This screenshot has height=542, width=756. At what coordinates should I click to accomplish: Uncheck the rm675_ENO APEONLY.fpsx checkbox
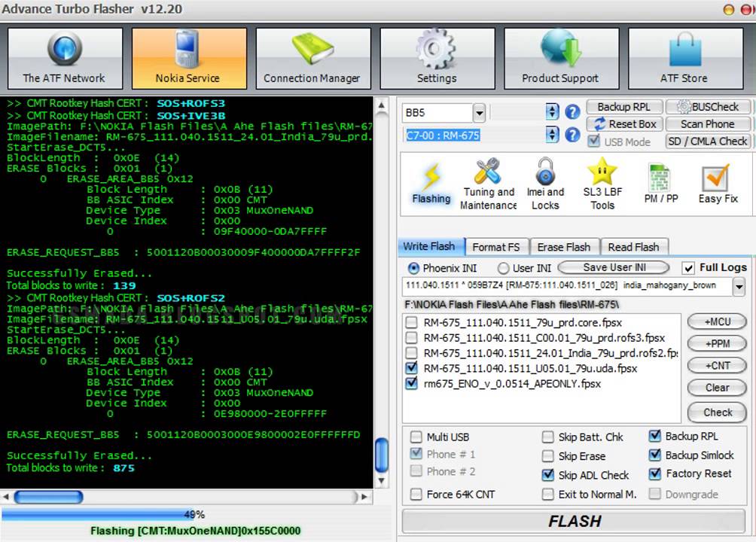411,384
